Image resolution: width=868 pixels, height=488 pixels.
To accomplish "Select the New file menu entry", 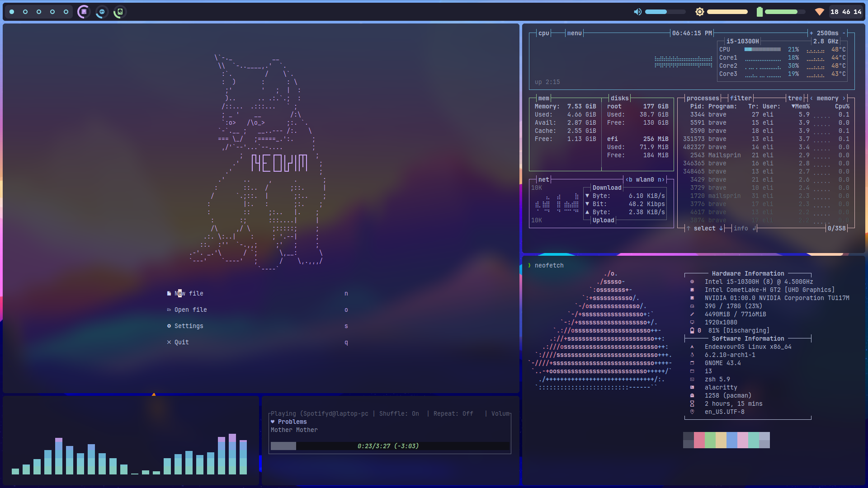I will coord(189,294).
